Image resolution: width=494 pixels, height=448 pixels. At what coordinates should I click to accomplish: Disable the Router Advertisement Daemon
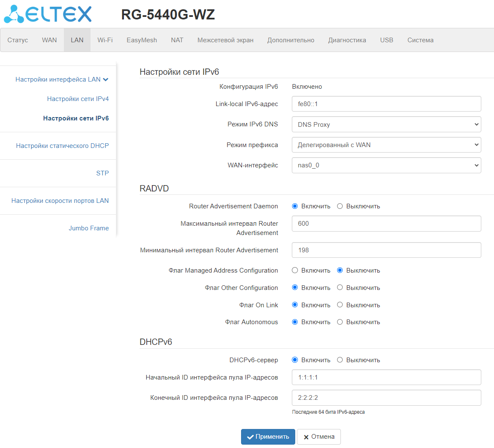340,206
